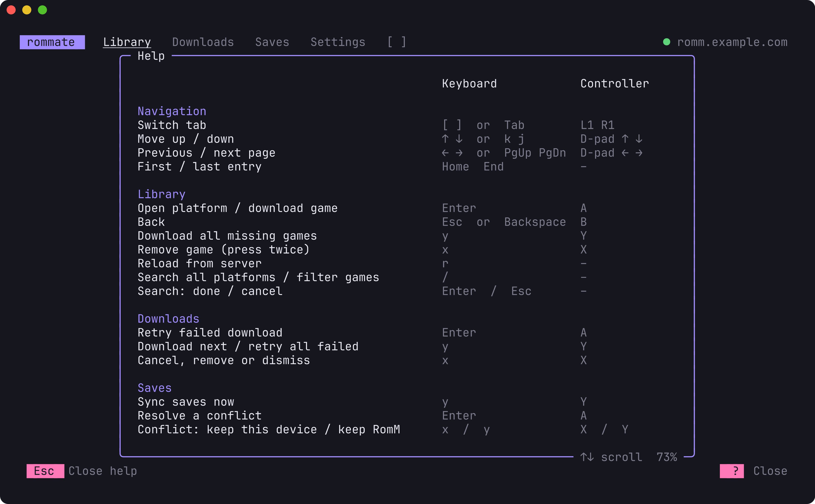Click the 'D-pad ↑ ↓' controller binding
The image size is (815, 504).
point(611,139)
